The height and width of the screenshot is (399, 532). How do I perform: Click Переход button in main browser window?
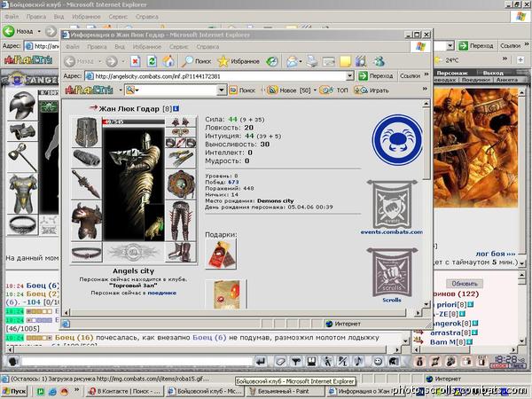pos(476,45)
